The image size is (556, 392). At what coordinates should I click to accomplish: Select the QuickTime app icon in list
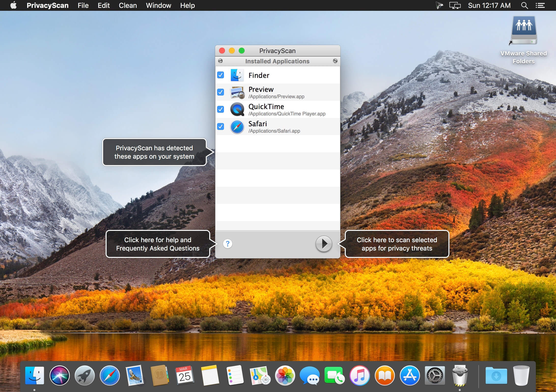pyautogui.click(x=237, y=109)
